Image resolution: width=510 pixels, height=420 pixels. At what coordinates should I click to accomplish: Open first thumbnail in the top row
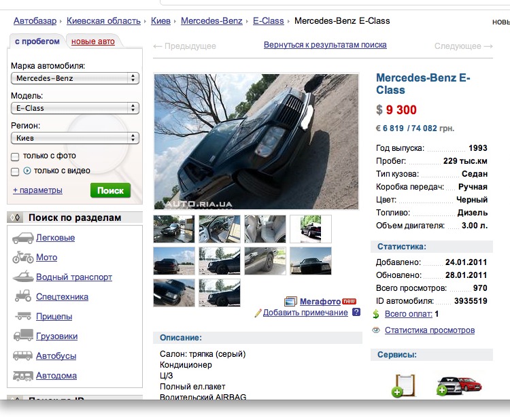pyautogui.click(x=174, y=229)
